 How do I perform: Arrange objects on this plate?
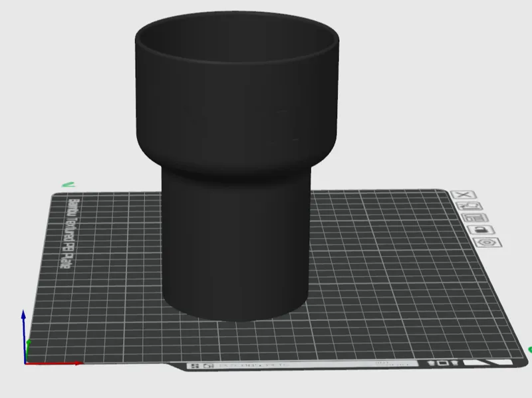click(475, 218)
